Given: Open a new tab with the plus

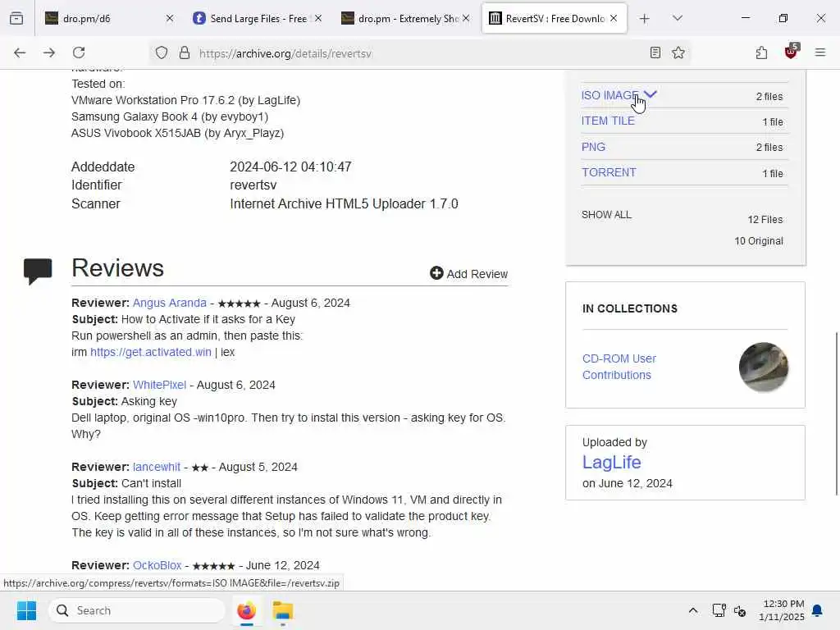Looking at the screenshot, I should (644, 19).
